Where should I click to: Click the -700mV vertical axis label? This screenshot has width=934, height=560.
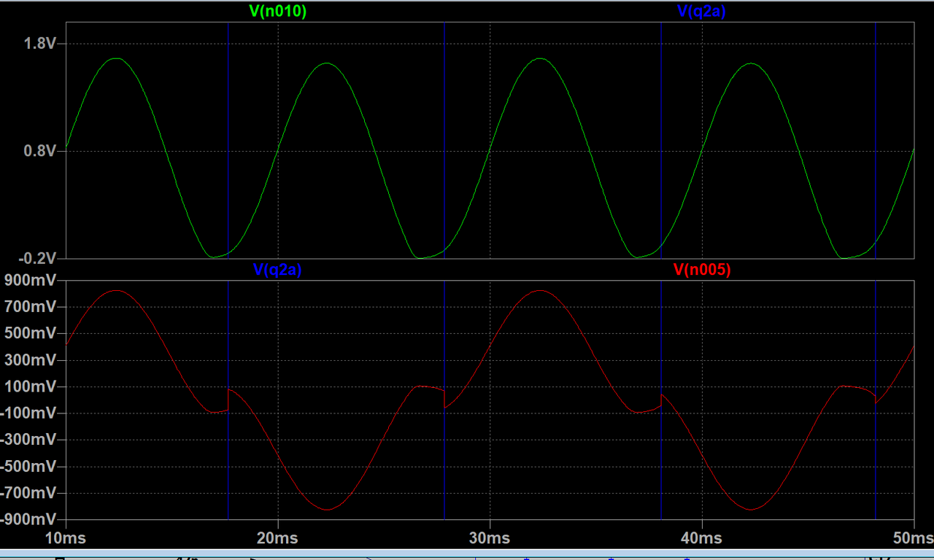[29, 493]
